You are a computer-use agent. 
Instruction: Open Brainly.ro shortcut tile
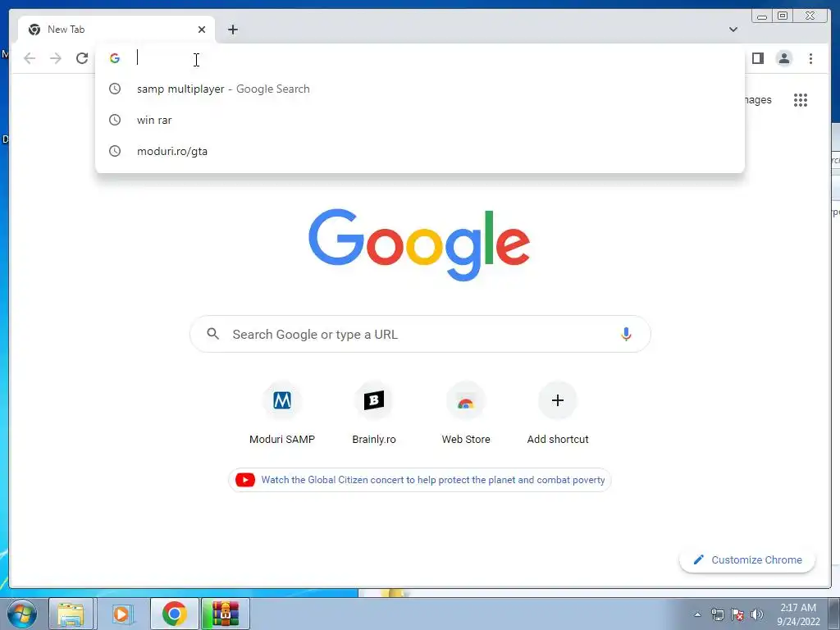(x=374, y=413)
